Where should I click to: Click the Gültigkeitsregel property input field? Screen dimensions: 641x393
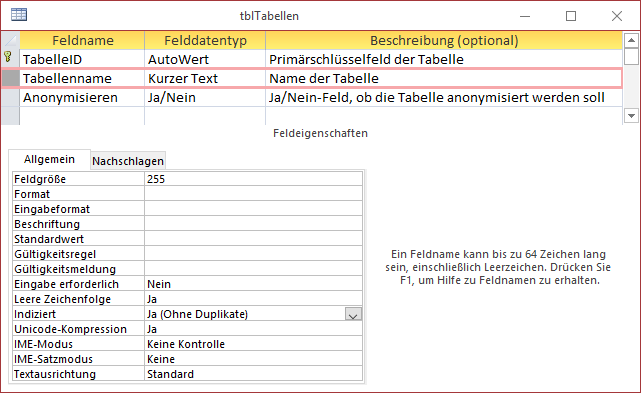pos(253,254)
